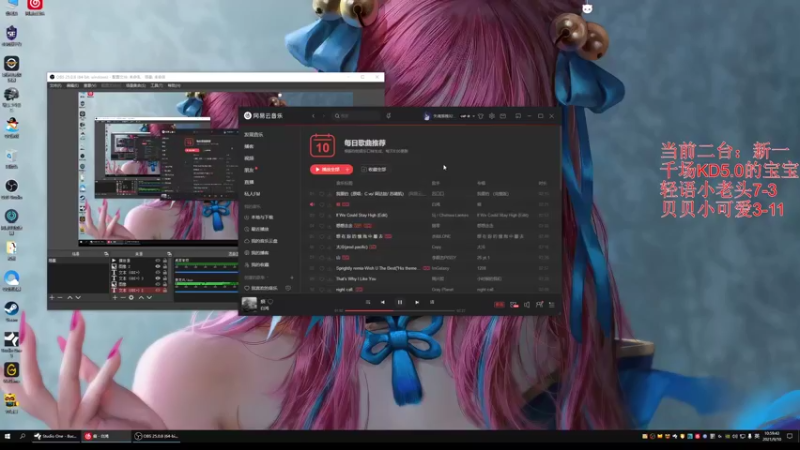Open OBS 编辑(E) menu
Viewport: 800px width, 450px height.
click(x=72, y=86)
